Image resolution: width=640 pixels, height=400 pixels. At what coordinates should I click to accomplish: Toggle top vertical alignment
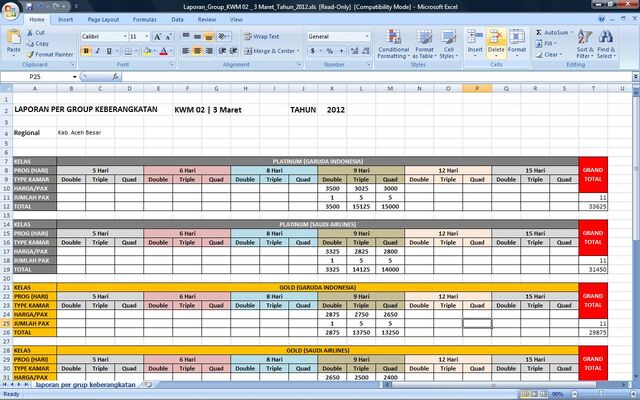pos(186,36)
